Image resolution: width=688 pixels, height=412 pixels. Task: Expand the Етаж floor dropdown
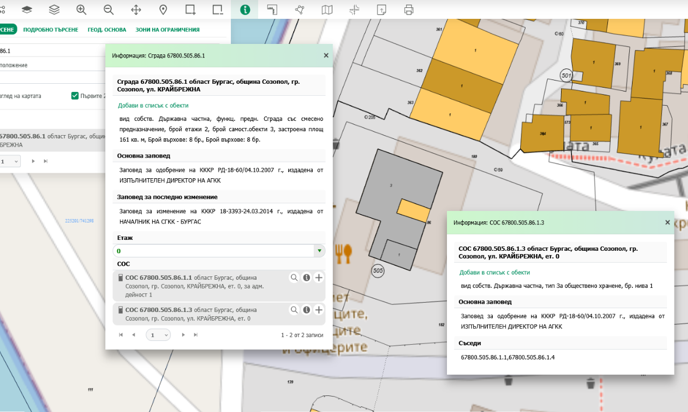point(319,251)
